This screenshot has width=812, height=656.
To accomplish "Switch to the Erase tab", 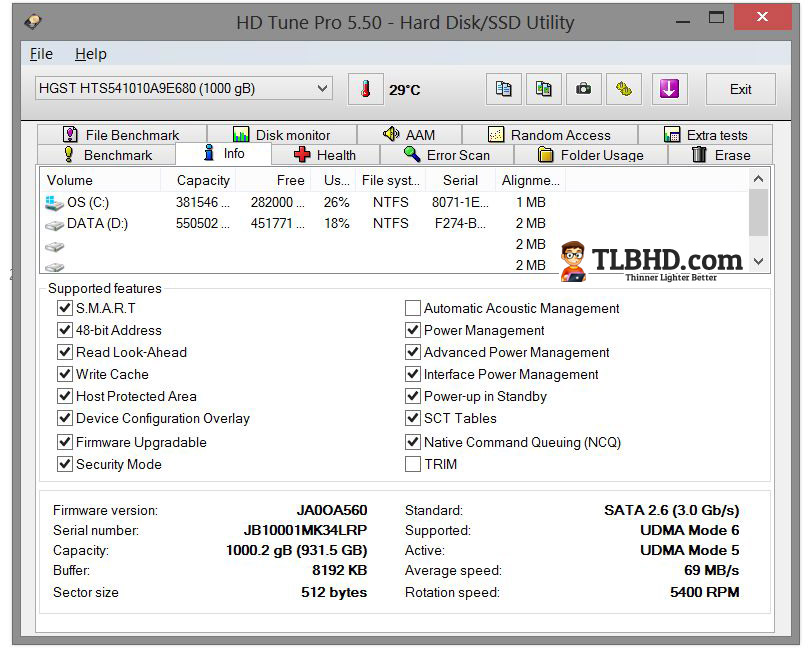I will click(x=720, y=155).
